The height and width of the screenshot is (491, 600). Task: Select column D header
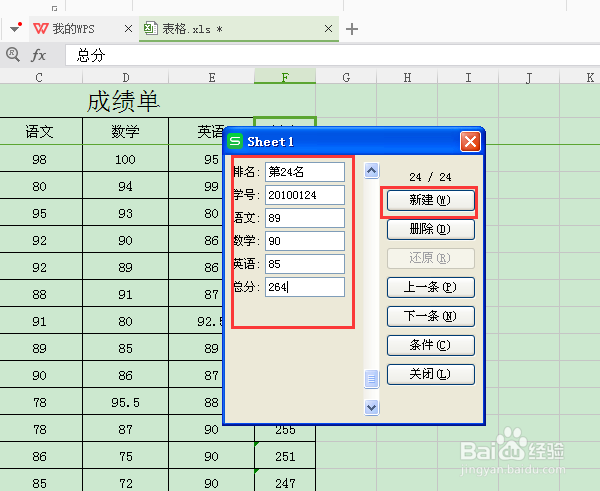126,78
